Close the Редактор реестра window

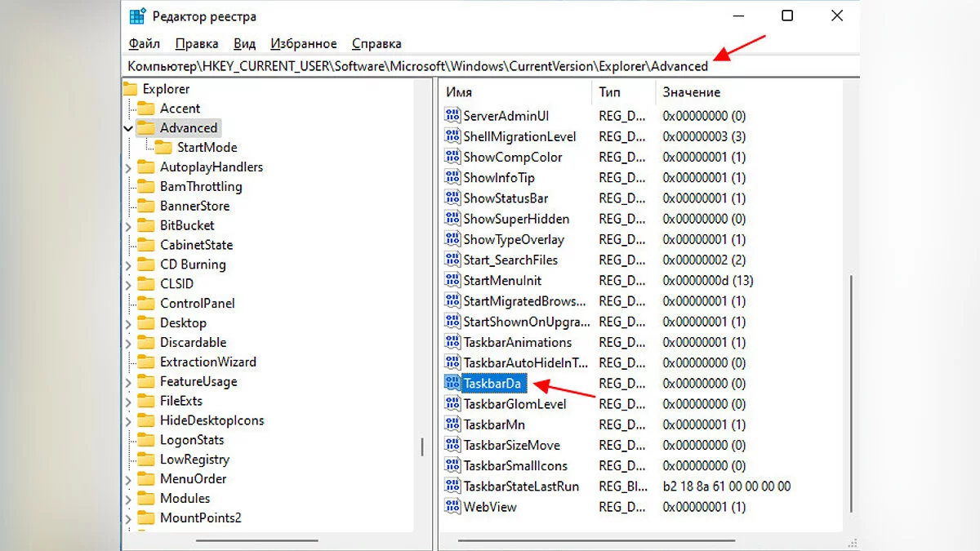click(x=836, y=16)
